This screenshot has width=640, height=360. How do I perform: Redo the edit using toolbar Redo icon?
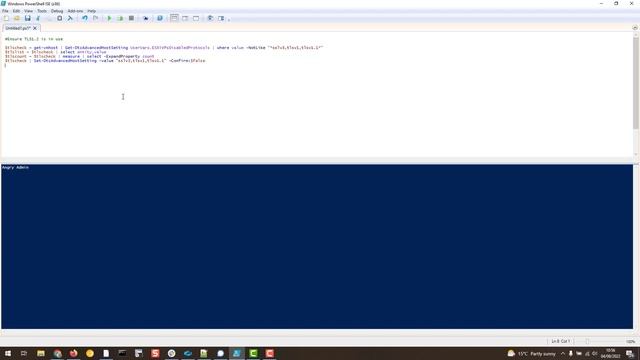(96, 18)
